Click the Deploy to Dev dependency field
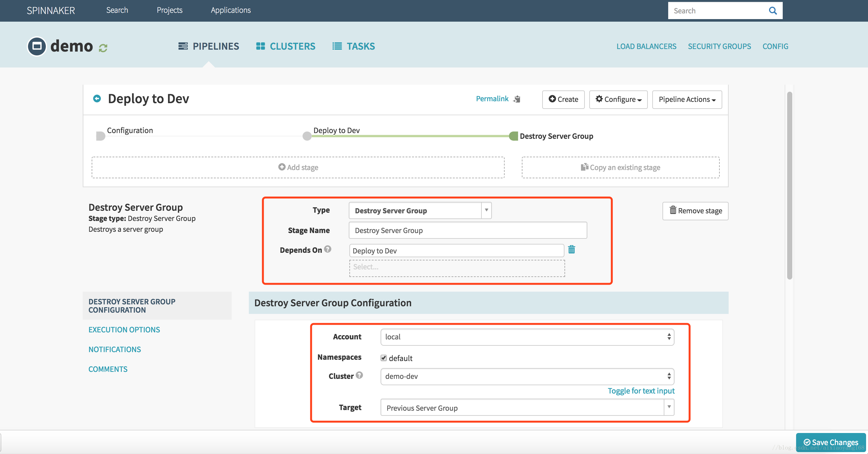The width and height of the screenshot is (868, 454). pos(457,251)
